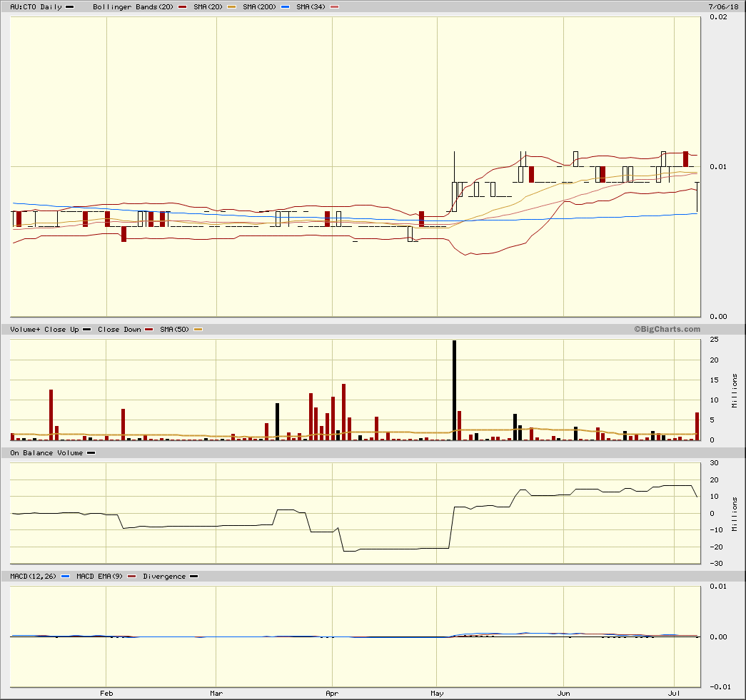Click the Millions label on the OBV panel
Viewport: 746px width, 700px height.
735,514
